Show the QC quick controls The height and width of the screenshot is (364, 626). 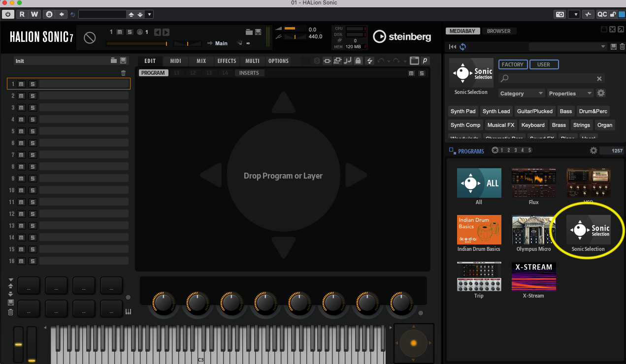[x=602, y=15]
